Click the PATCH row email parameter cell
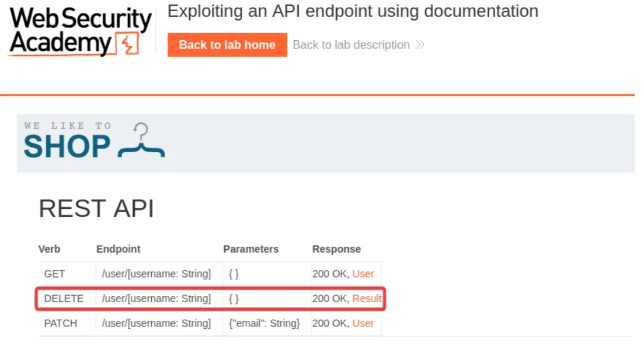This screenshot has height=347, width=644. pyautogui.click(x=264, y=323)
